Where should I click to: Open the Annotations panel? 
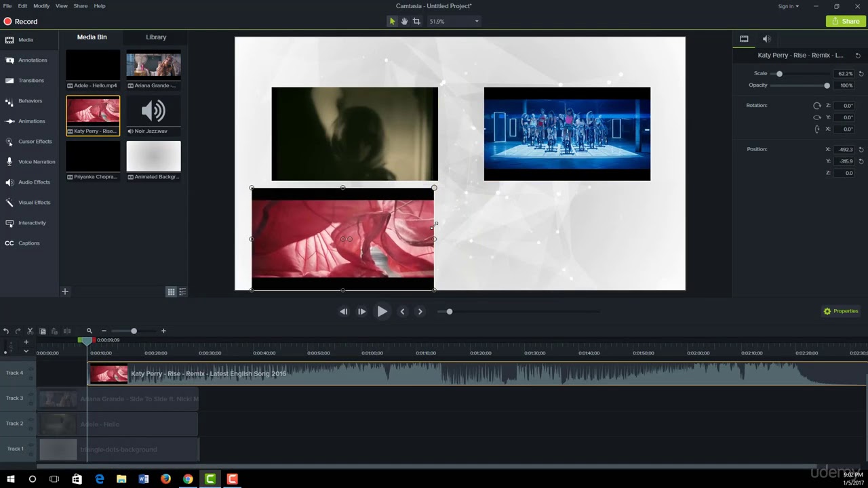tap(27, 60)
